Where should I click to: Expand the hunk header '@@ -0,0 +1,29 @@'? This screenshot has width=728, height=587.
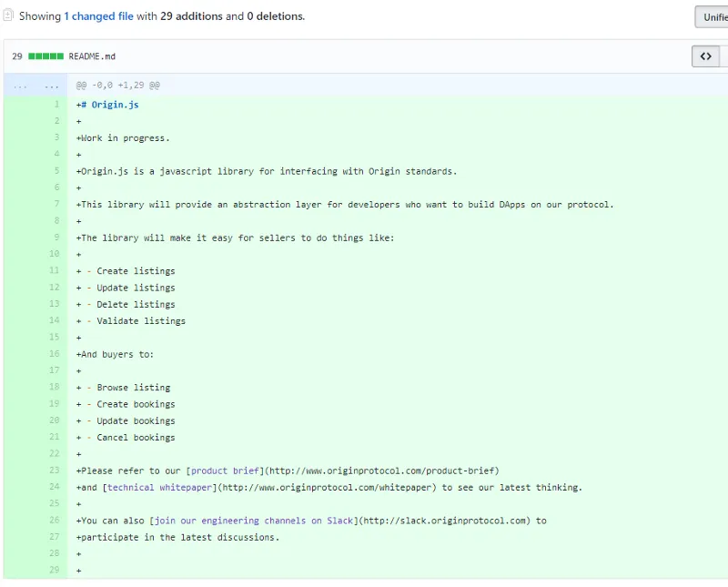point(118,86)
